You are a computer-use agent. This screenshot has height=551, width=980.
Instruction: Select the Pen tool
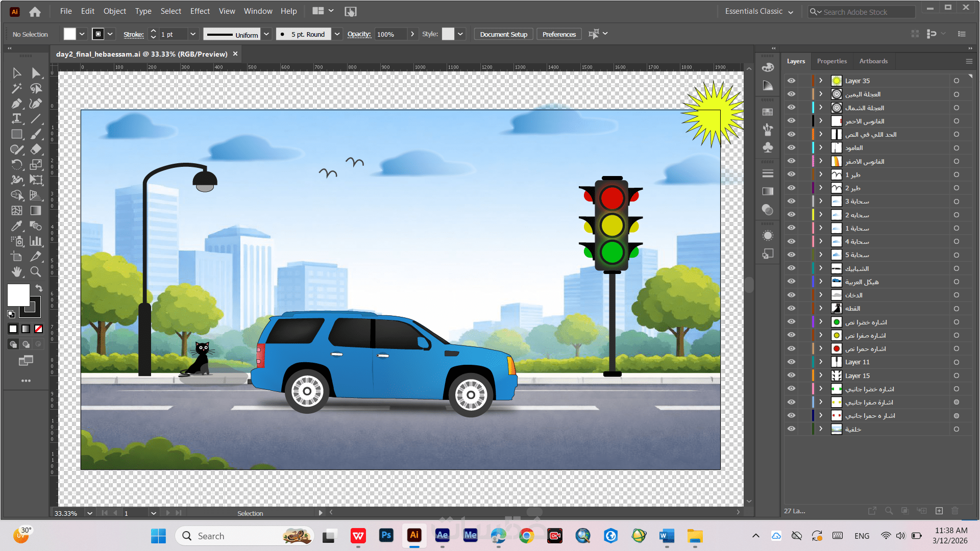[16, 104]
